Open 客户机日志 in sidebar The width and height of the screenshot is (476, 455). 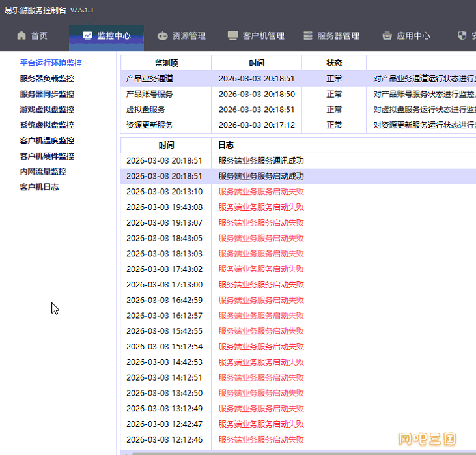(x=39, y=187)
